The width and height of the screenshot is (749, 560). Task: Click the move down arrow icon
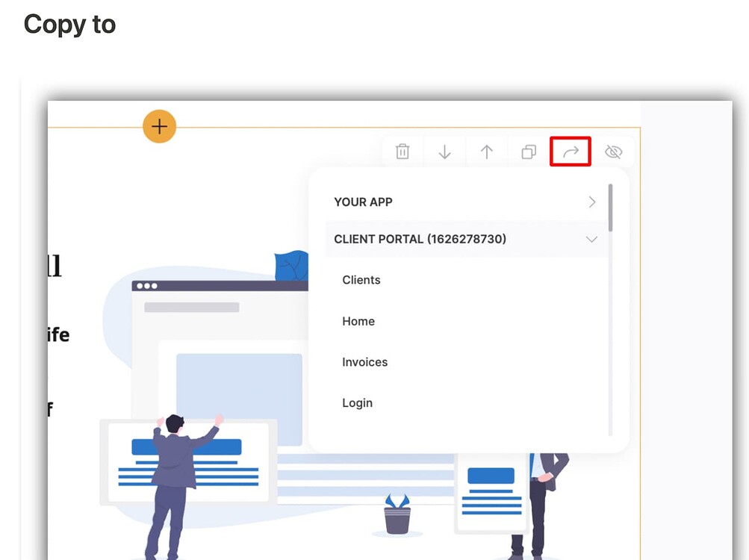coord(444,152)
